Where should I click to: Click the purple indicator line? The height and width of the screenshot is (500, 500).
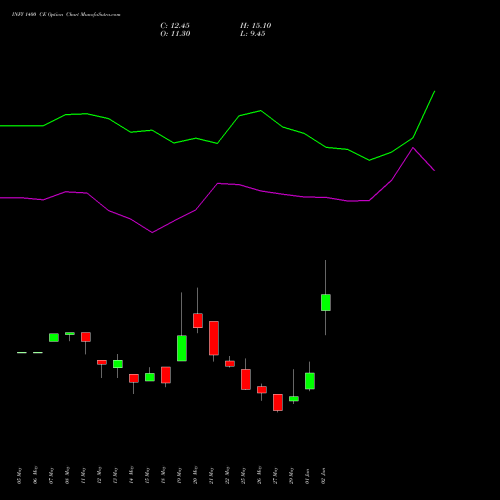coord(218,184)
